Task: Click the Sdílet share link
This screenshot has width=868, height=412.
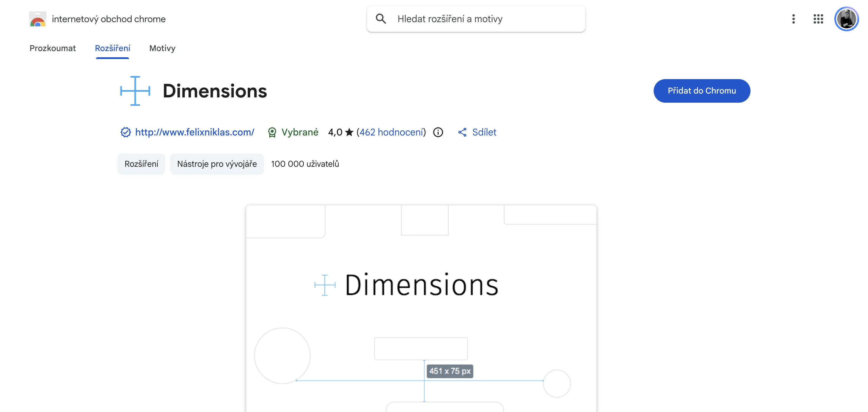Action: [x=484, y=133]
